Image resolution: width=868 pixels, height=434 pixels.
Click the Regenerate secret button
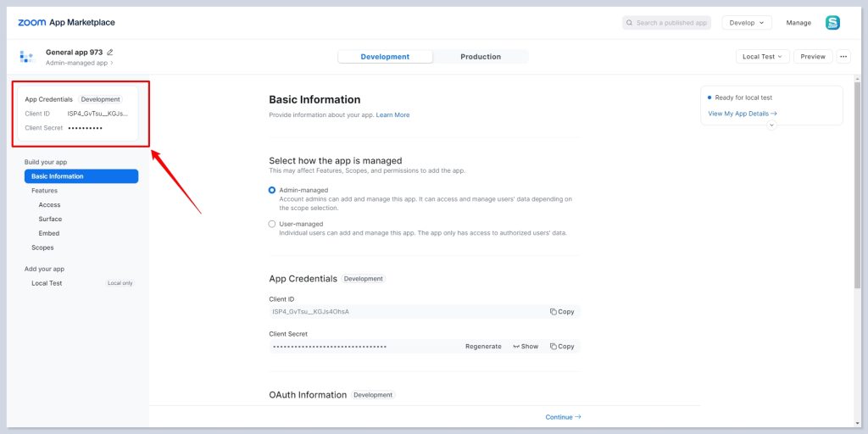(x=483, y=347)
